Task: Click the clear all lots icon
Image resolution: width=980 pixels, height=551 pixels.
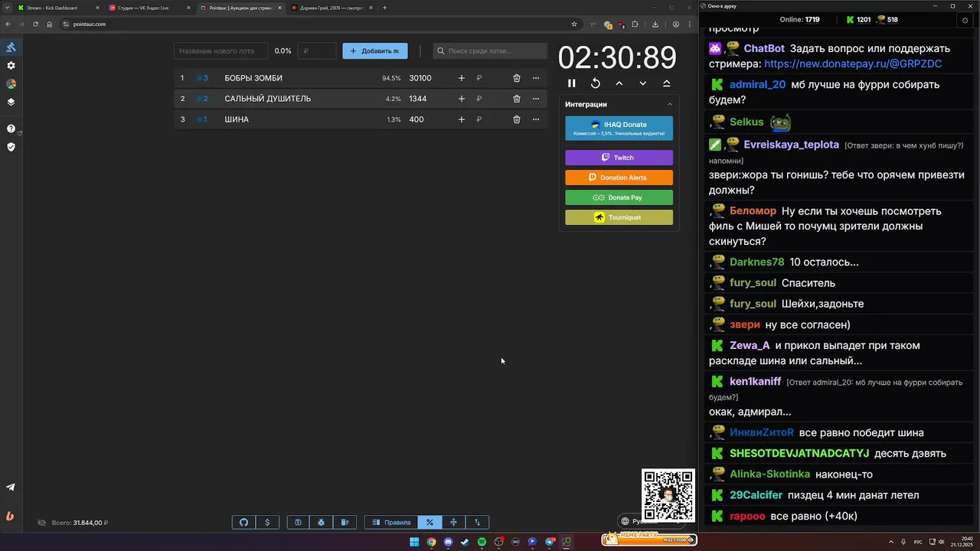Action: pos(345,523)
